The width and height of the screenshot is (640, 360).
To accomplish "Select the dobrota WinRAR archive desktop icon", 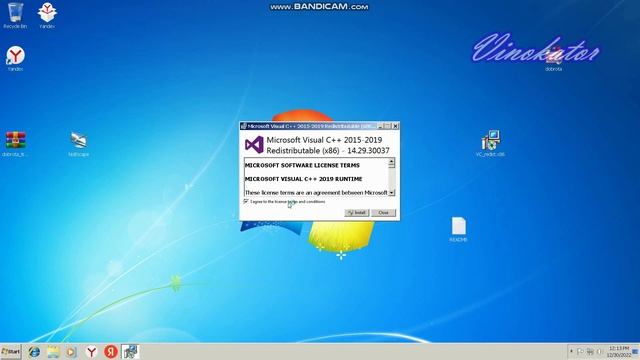I will 15,144.
